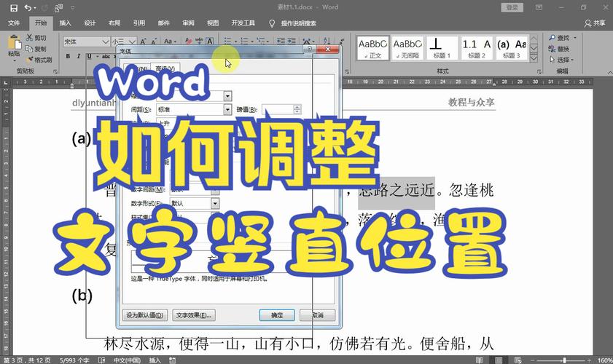Switch to the 插入 insert tab
Image resolution: width=613 pixels, height=364 pixels.
pos(66,23)
